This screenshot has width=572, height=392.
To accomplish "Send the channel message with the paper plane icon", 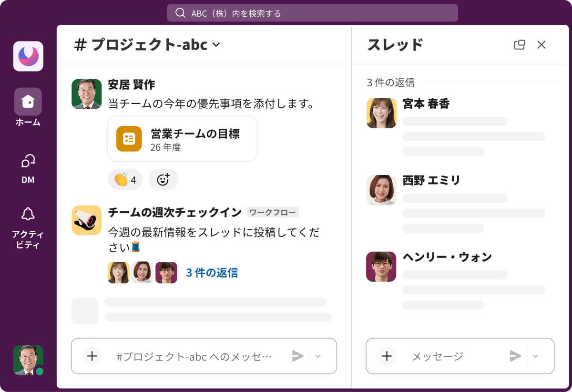I will point(298,356).
